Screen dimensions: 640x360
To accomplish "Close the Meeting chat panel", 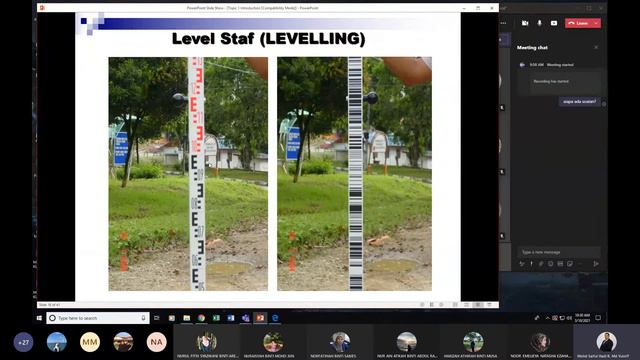I will [596, 47].
